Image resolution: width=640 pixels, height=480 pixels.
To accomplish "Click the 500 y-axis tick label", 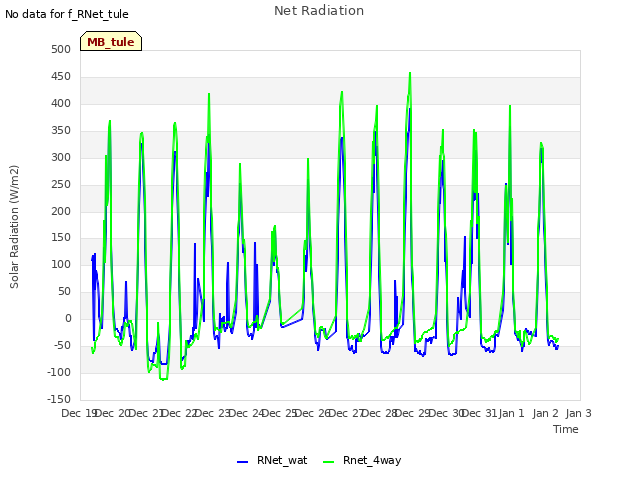I will (61, 49).
